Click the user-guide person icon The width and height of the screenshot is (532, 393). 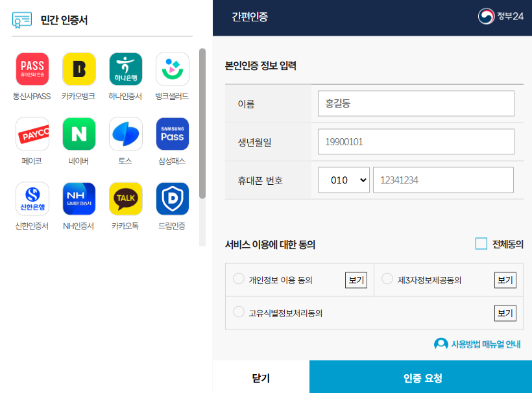[441, 344]
